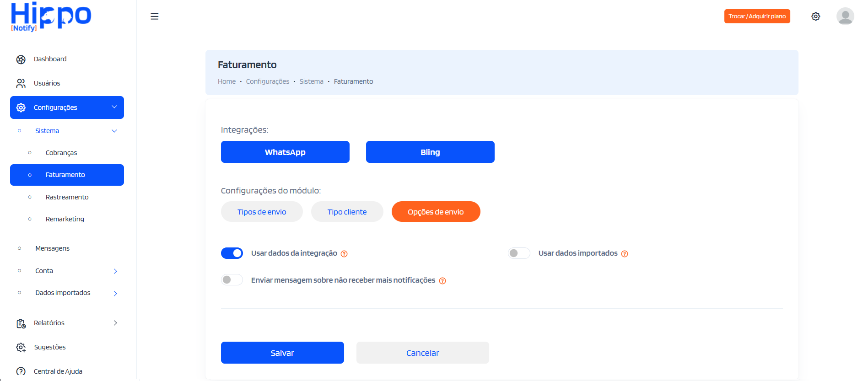The height and width of the screenshot is (381, 868).
Task: Switch to the Tipos de envio tab
Action: tap(262, 212)
